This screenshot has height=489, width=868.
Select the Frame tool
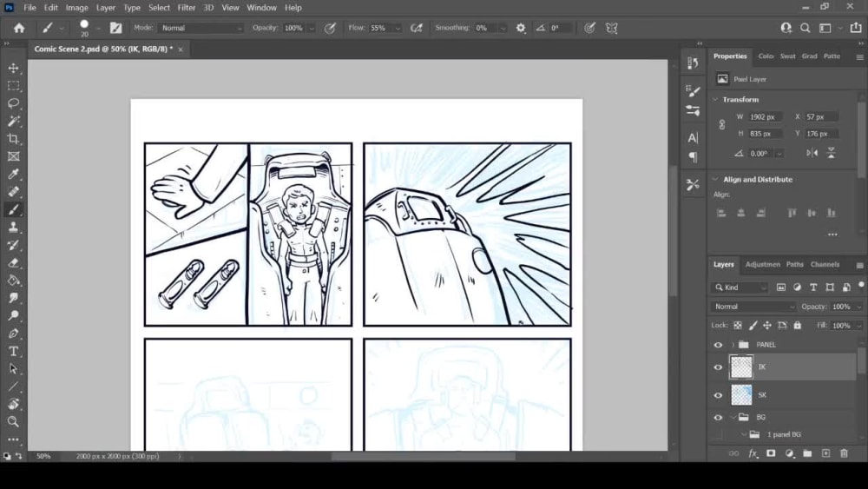click(x=13, y=156)
